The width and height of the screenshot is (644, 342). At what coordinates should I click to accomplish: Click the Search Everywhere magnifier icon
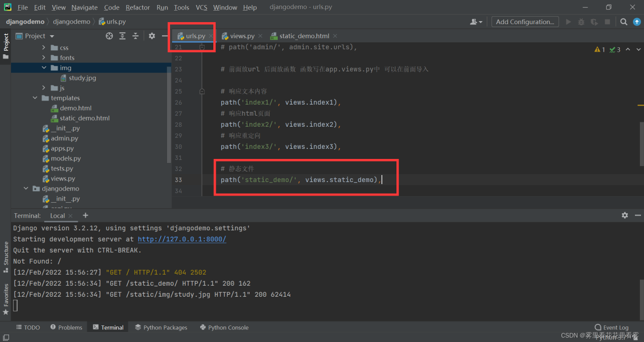pyautogui.click(x=623, y=22)
